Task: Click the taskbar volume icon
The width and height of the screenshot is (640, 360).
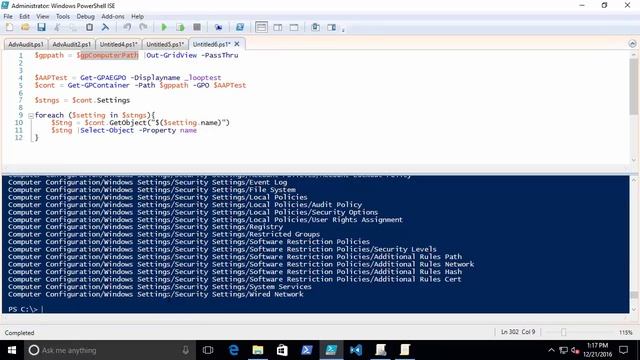Action: coord(576,350)
